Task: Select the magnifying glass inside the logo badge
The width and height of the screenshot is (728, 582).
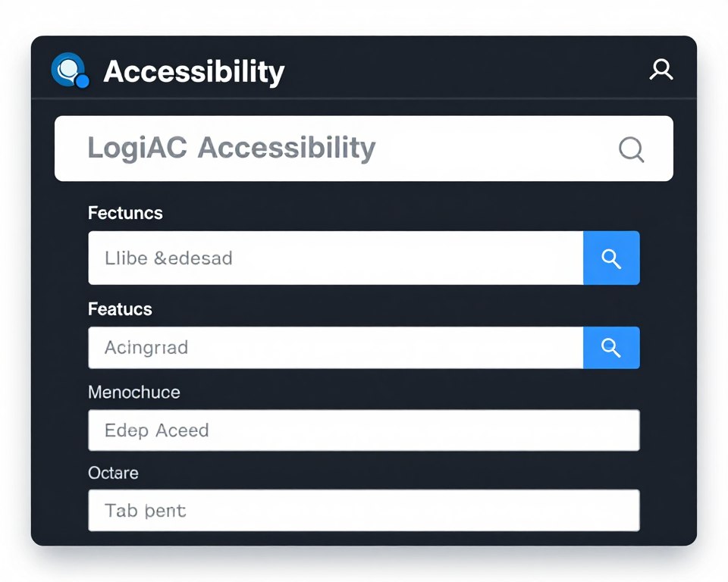Action: tap(68, 67)
